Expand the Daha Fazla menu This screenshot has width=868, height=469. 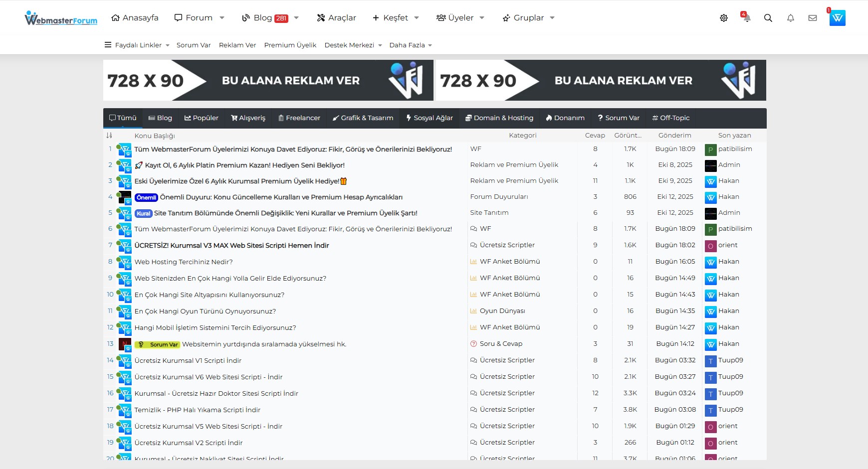coord(410,45)
